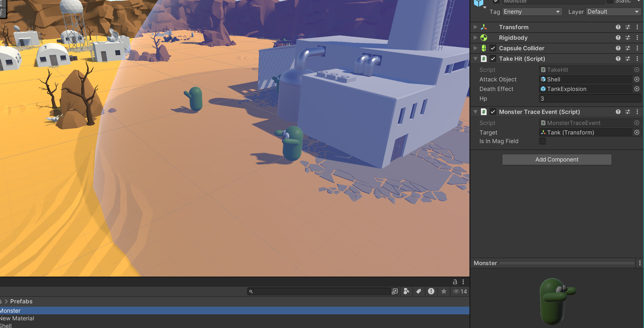Click object picker for TankExplosion field
Image resolution: width=644 pixels, height=328 pixels.
coord(637,89)
